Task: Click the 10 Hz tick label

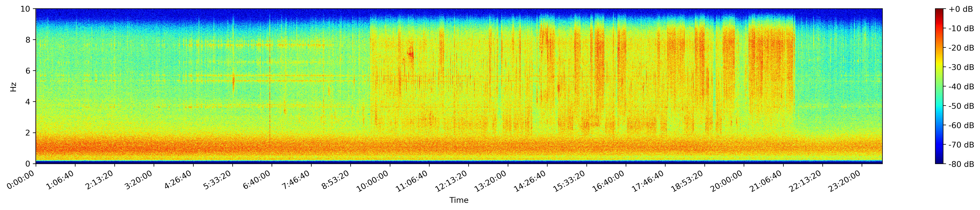Action: pos(25,9)
